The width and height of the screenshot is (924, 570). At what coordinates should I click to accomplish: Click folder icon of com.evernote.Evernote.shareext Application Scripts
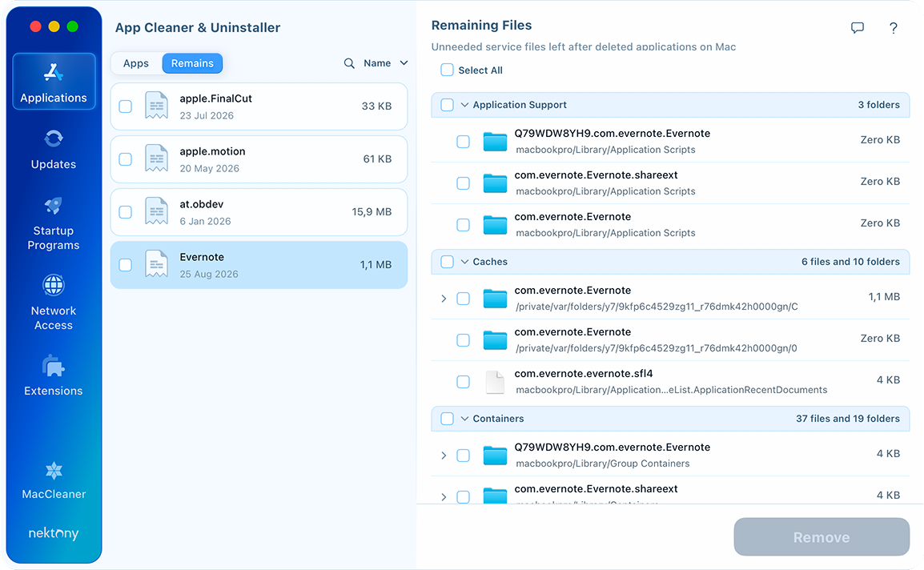pos(495,183)
